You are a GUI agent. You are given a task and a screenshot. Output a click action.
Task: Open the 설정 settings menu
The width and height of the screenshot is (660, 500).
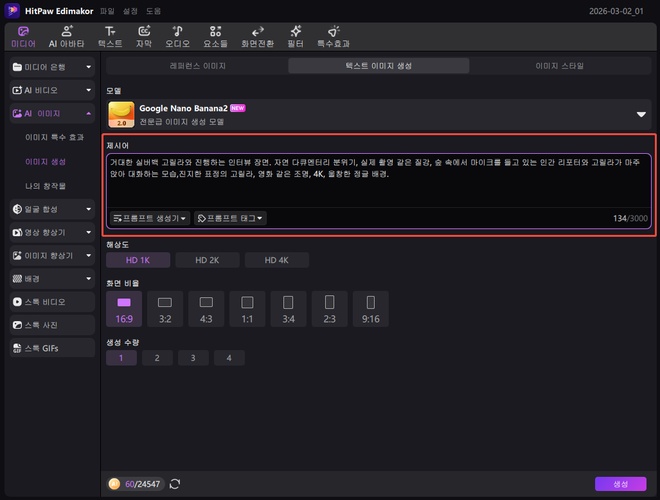coord(130,11)
